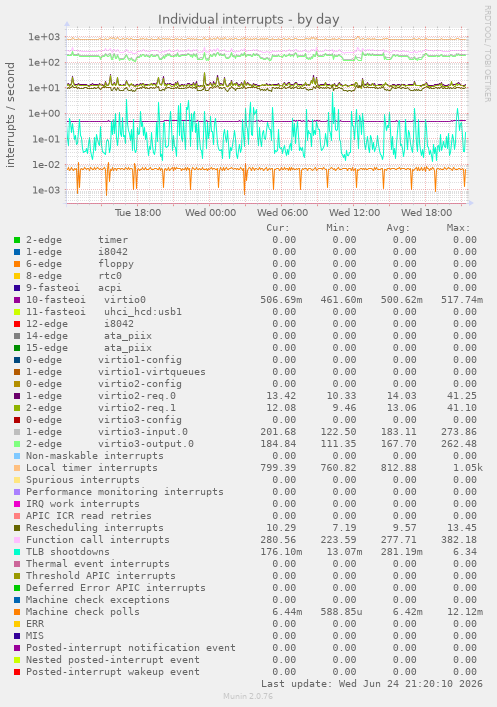
Task: Click the Cur column header
Action: [x=278, y=228]
